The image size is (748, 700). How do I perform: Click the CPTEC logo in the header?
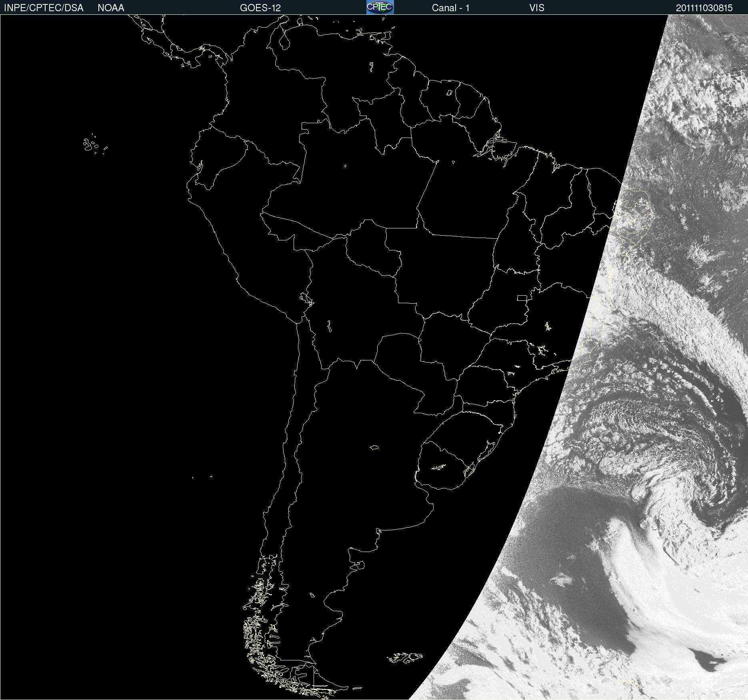pos(380,7)
